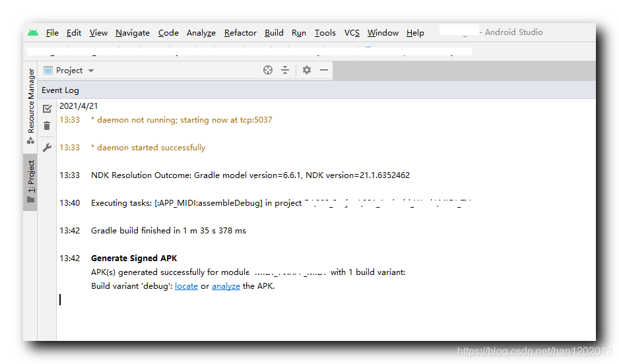Screen dimensions: 619x364
Task: Mark all events as read icon
Action: [x=48, y=108]
